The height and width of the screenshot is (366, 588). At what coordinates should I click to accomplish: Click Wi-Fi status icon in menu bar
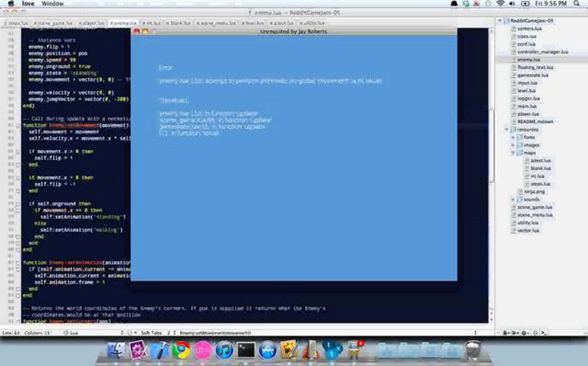tap(500, 3)
